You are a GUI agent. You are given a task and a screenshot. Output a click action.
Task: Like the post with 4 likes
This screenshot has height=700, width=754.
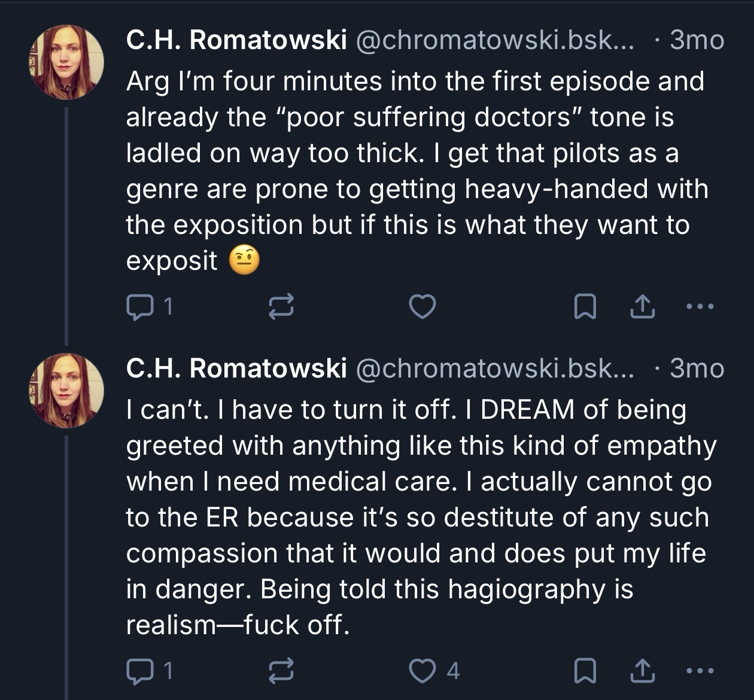[422, 671]
